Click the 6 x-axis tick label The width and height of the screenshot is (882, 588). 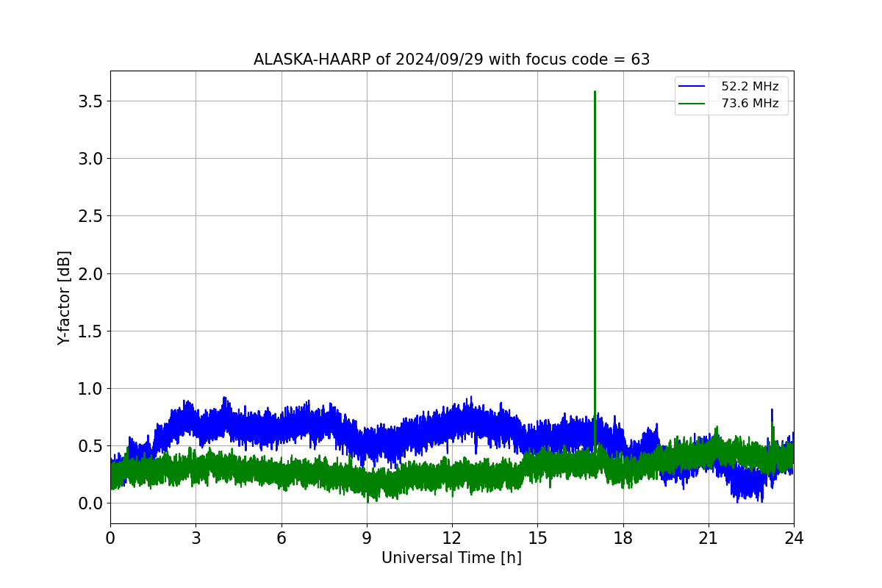(282, 538)
